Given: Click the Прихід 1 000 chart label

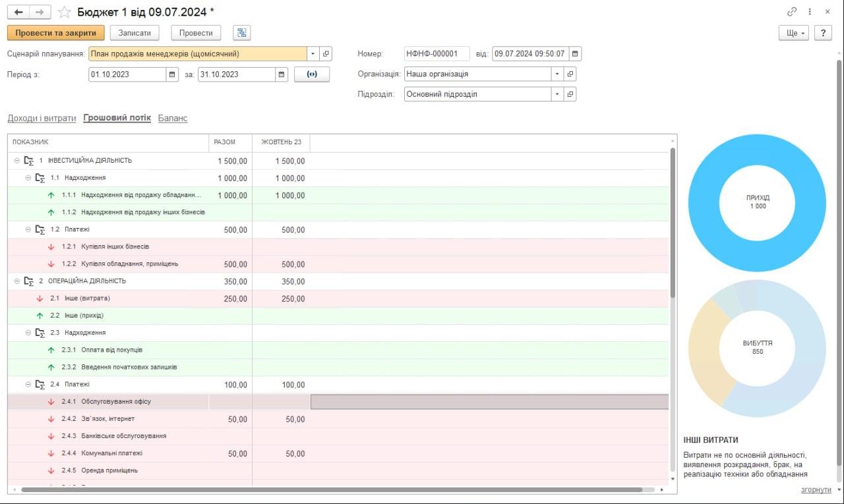Looking at the screenshot, I should click(x=758, y=202).
